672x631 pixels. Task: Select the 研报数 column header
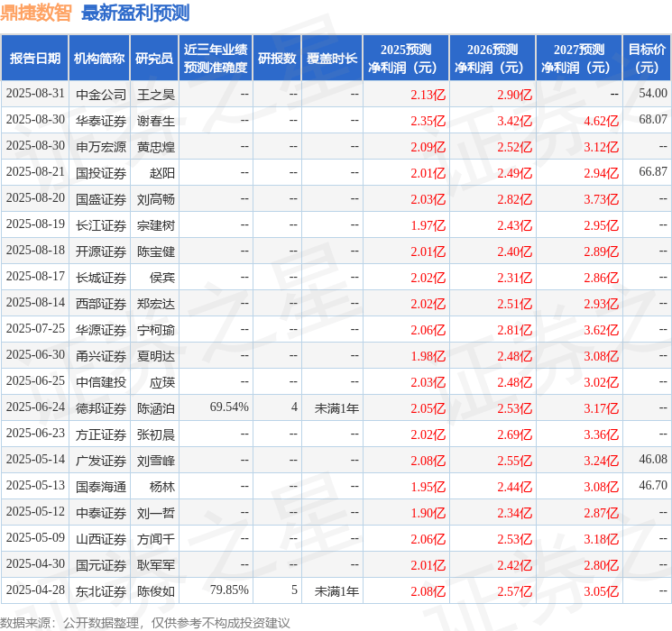click(276, 59)
